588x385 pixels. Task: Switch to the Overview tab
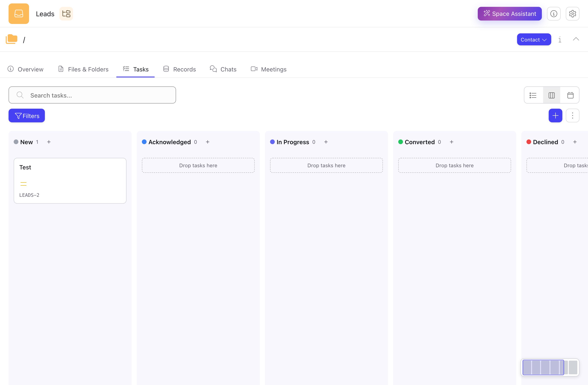[25, 69]
